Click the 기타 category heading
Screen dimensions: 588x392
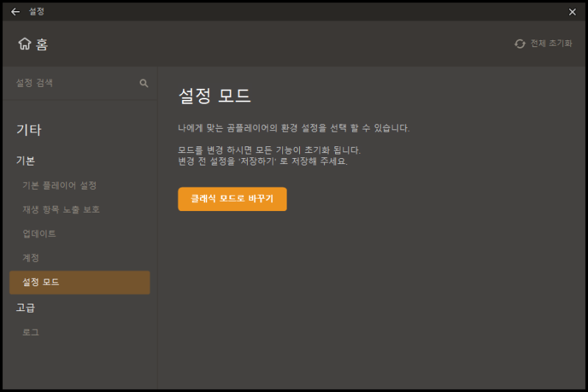[29, 129]
